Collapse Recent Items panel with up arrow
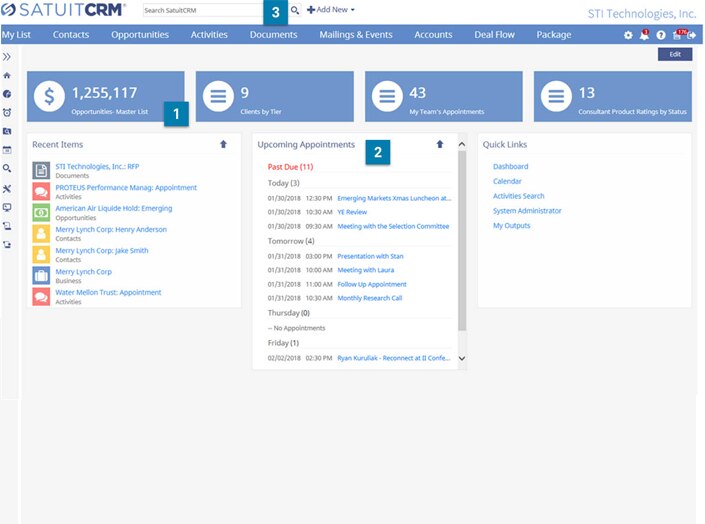The image size is (705, 524). tap(223, 144)
